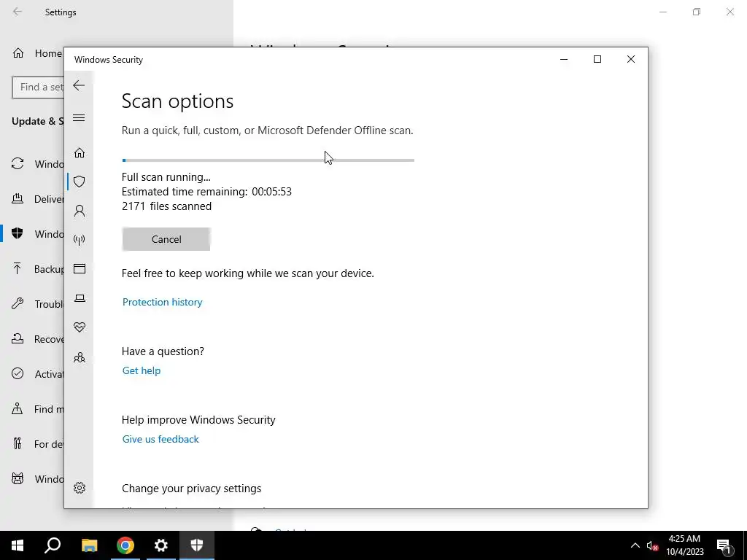Maximize the Windows Security window
This screenshot has height=560, width=747.
(597, 59)
